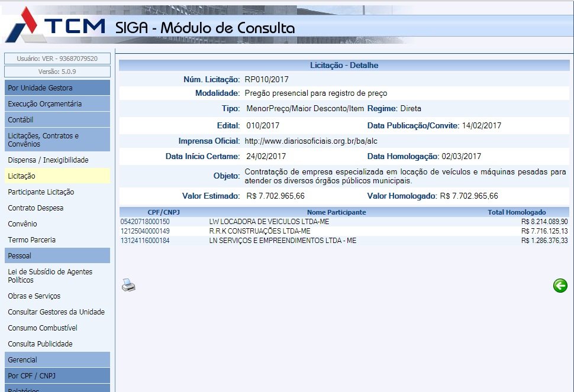The image size is (574, 392).
Task: Open Termo Parceria in sidebar
Action: (32, 240)
